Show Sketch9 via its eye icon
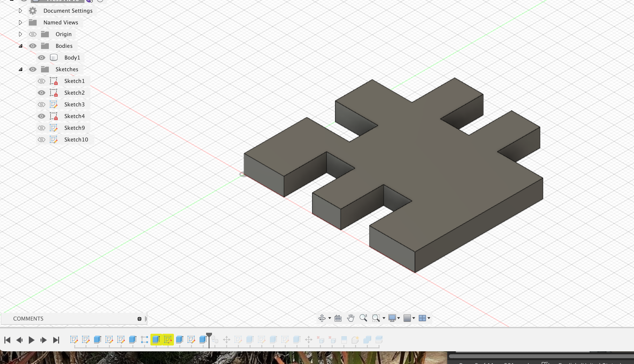Image resolution: width=634 pixels, height=364 pixels. pyautogui.click(x=42, y=128)
